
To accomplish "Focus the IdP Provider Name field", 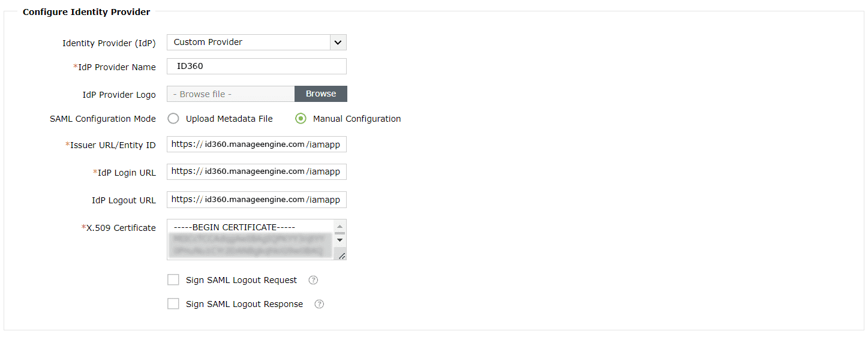I will [x=256, y=67].
